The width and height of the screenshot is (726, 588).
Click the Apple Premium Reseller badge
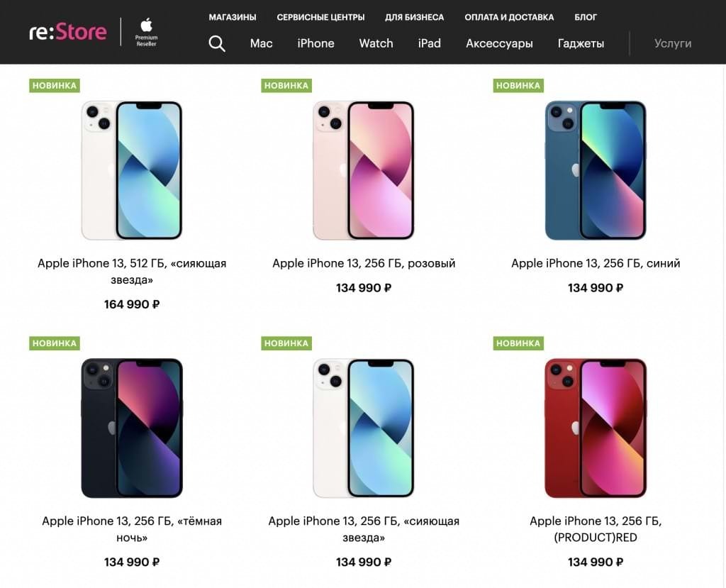point(147,33)
